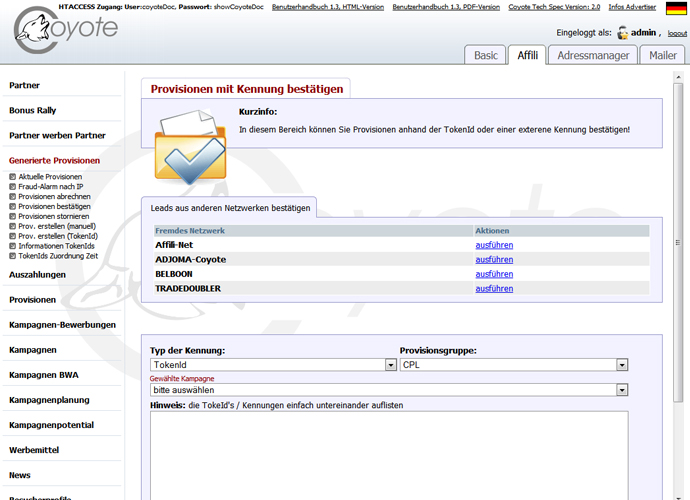Open Kampagnen-Bewerbungen section
This screenshot has height=500, width=690.
click(62, 325)
